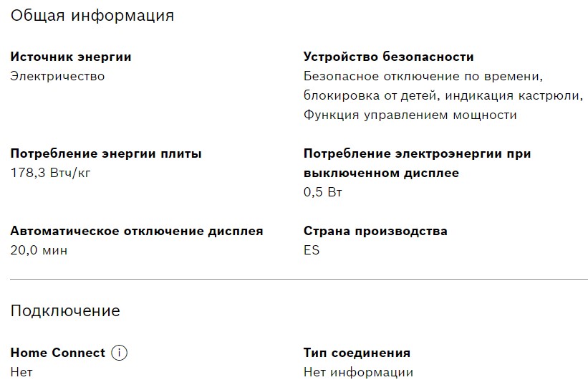Select the "Источник энергии" label
The width and height of the screenshot is (588, 390).
tap(71, 57)
